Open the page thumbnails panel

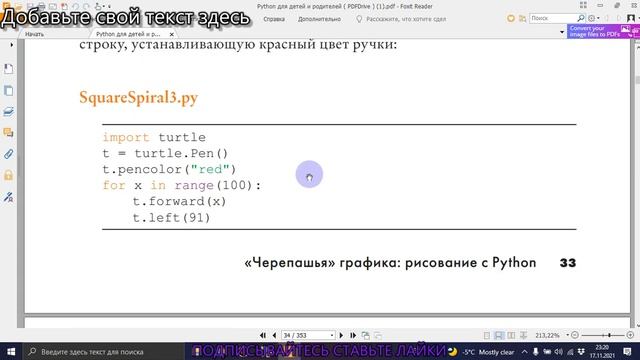pos(8,90)
